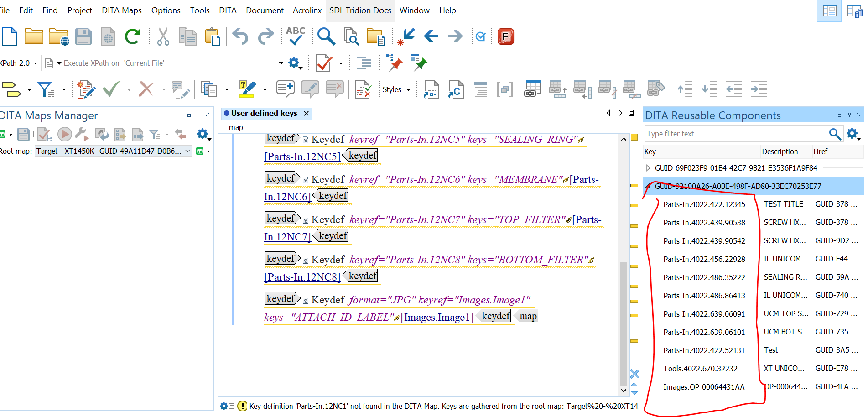Create a new document with New icon

point(9,36)
